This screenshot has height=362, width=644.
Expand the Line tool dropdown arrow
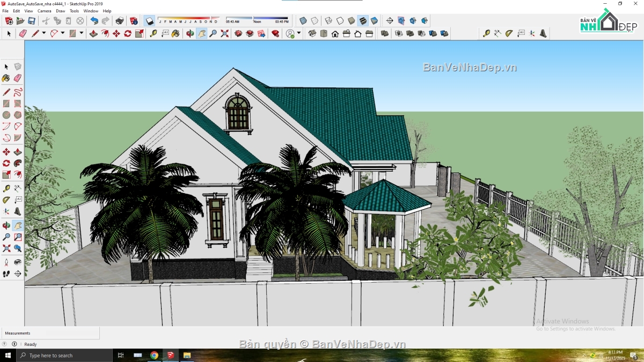point(44,33)
